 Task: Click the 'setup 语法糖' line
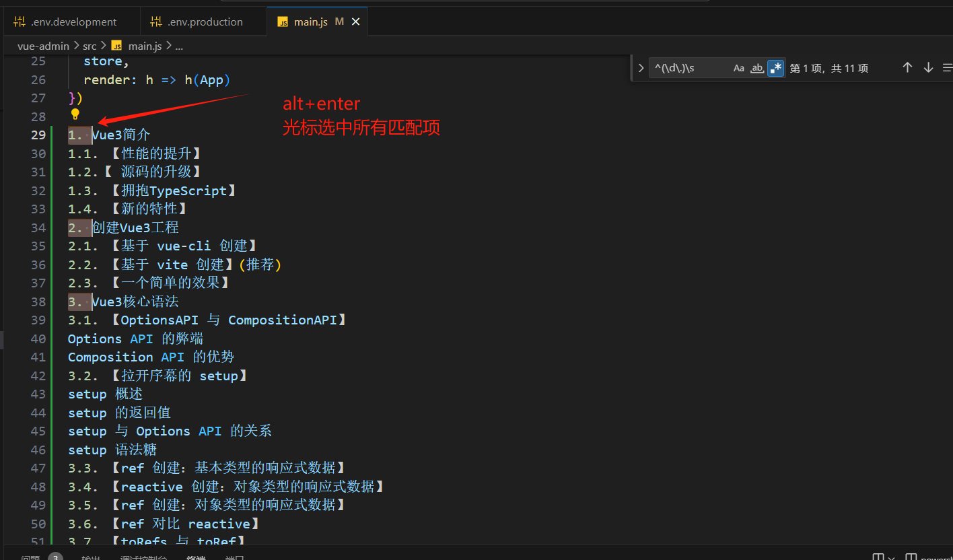(x=112, y=450)
